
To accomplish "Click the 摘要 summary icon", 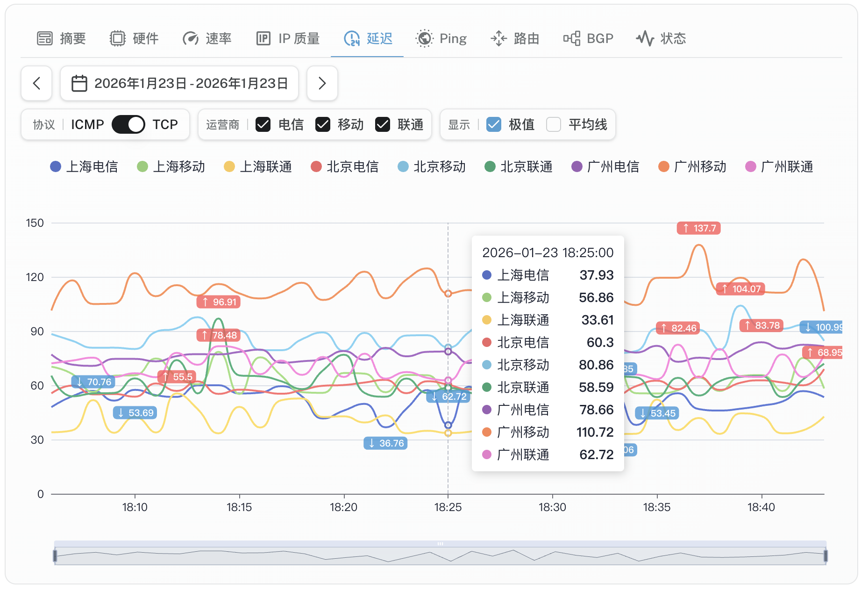I will click(x=45, y=38).
